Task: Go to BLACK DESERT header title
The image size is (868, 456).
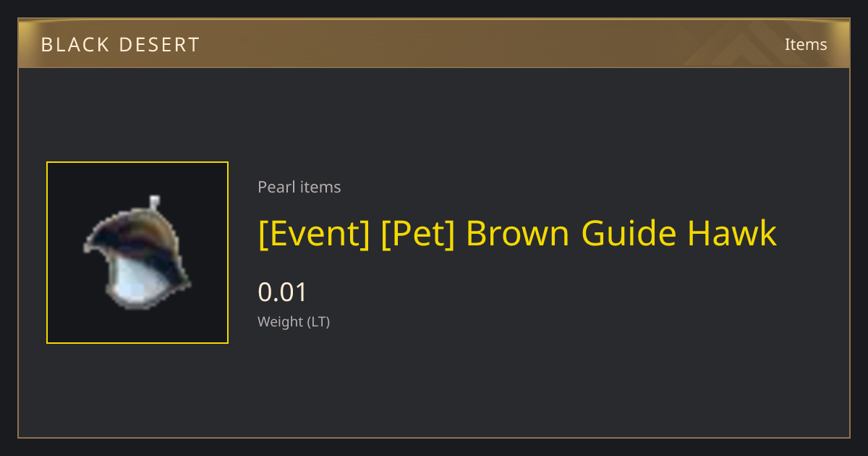Action: click(x=120, y=45)
